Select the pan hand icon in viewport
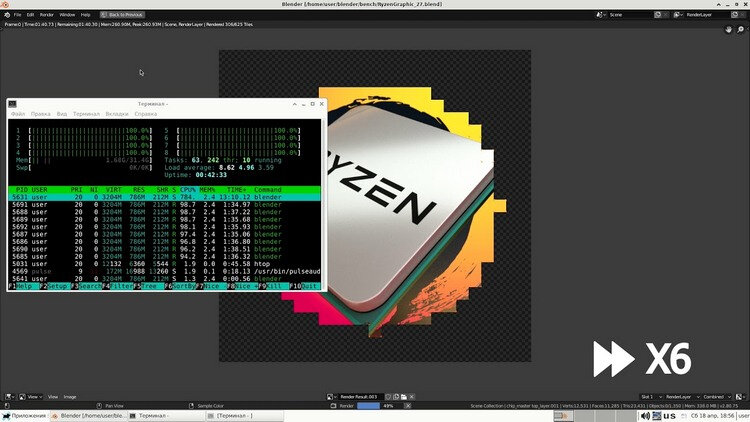This screenshot has height=422, width=750. click(728, 30)
